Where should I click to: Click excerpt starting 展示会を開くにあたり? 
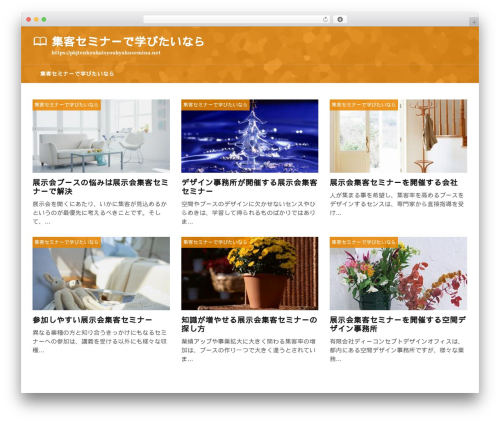(x=100, y=213)
